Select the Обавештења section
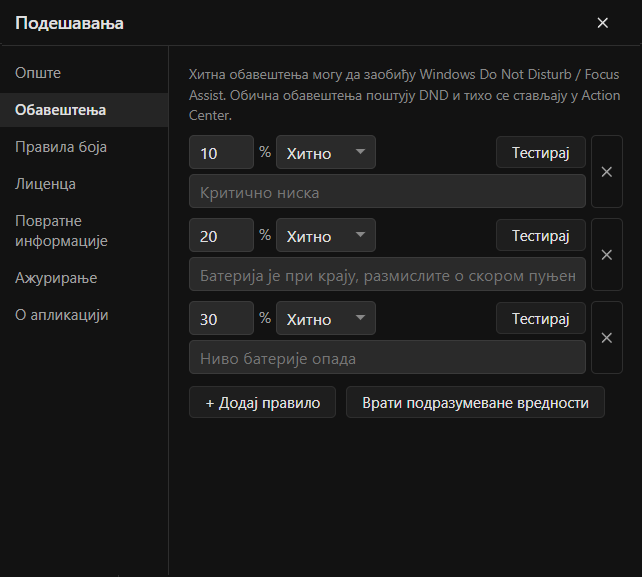This screenshot has width=642, height=577. pyautogui.click(x=84, y=110)
